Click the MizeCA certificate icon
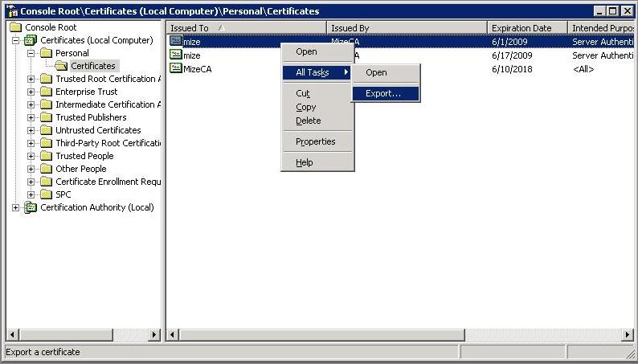Image resolution: width=638 pixels, height=364 pixels. (x=176, y=69)
